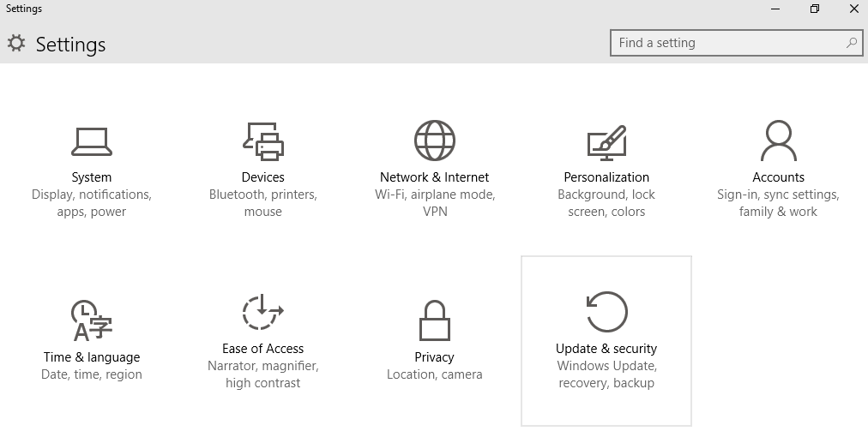Open the Devices printer icon
The image size is (868, 431).
tap(263, 141)
